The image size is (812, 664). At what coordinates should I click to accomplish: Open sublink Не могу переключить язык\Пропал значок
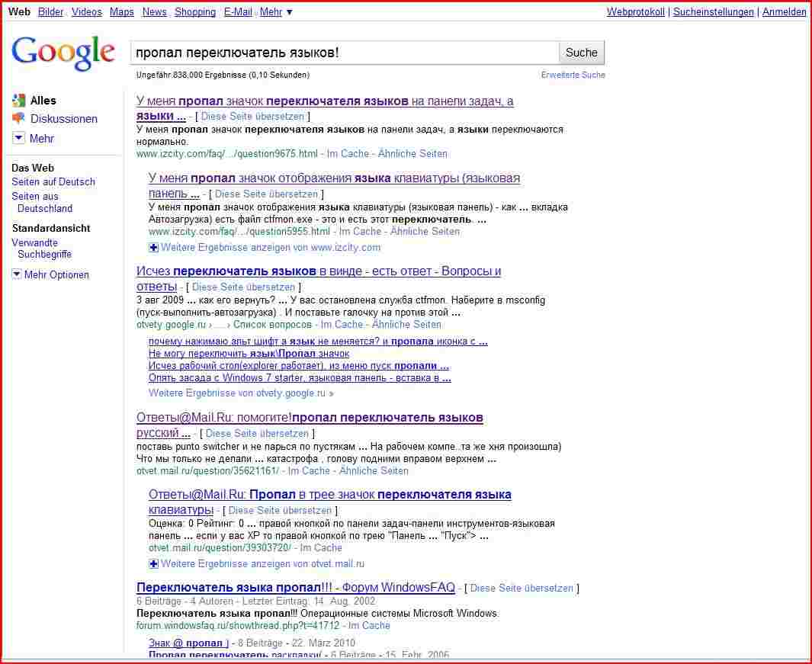coord(249,354)
